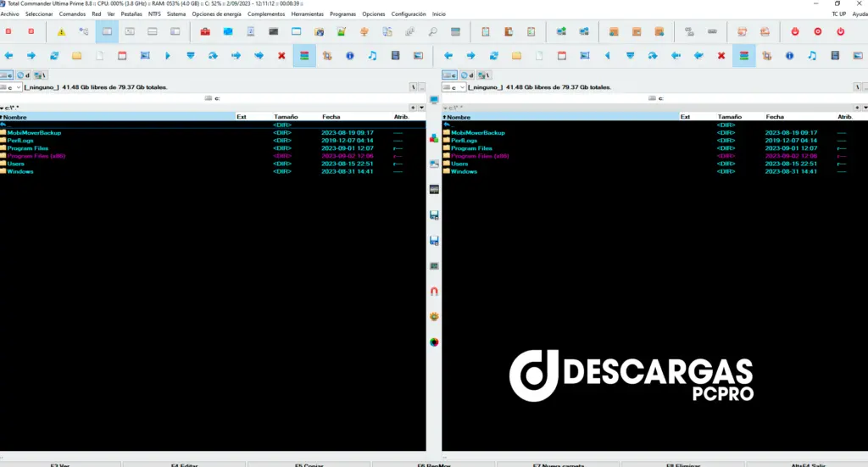Open the Ayuda menu
The height and width of the screenshot is (467, 868).
click(860, 14)
